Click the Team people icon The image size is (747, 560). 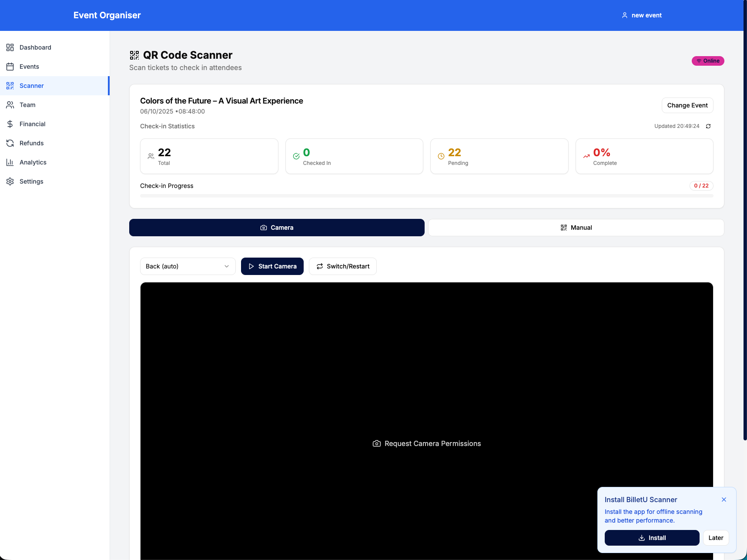click(10, 105)
